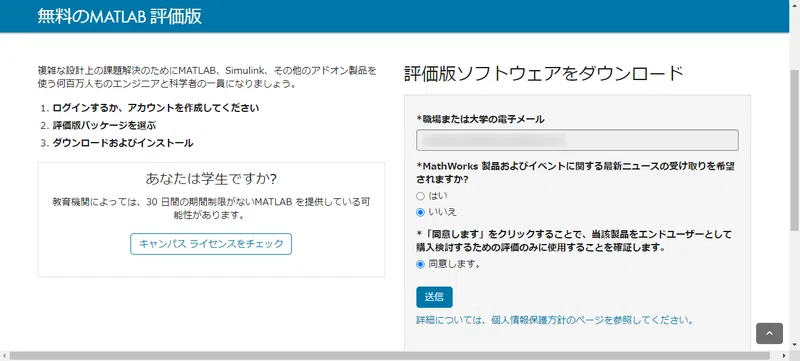Click step 3 ダウンロードおよびインストール

[x=123, y=143]
